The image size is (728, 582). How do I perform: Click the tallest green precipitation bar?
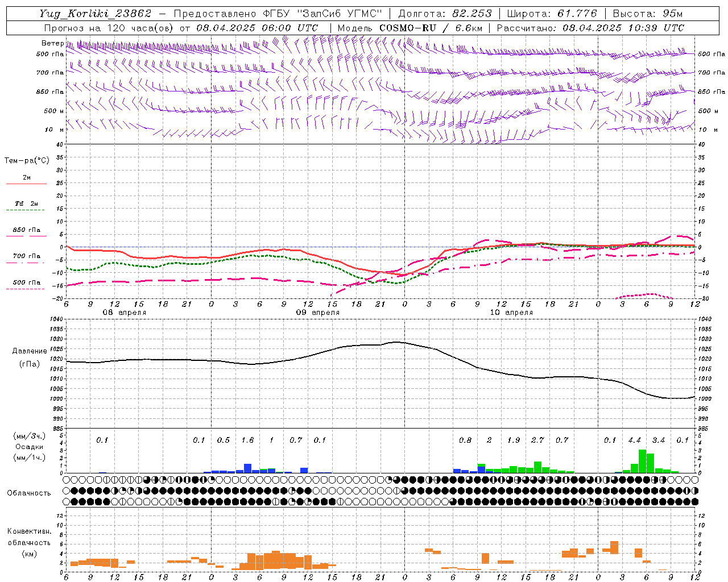click(x=642, y=462)
